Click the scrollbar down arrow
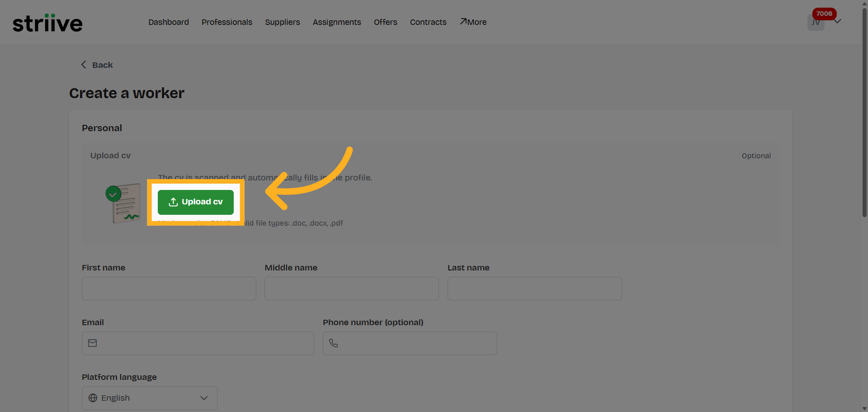The image size is (868, 412). tap(864, 408)
